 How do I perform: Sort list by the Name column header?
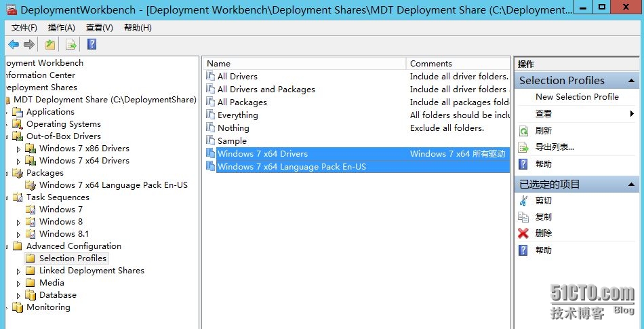click(304, 63)
